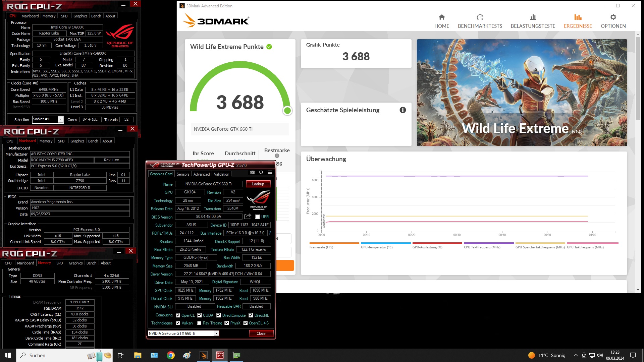Click the Durchschnitt score label
Image resolution: width=644 pixels, height=362 pixels.
pyautogui.click(x=240, y=153)
